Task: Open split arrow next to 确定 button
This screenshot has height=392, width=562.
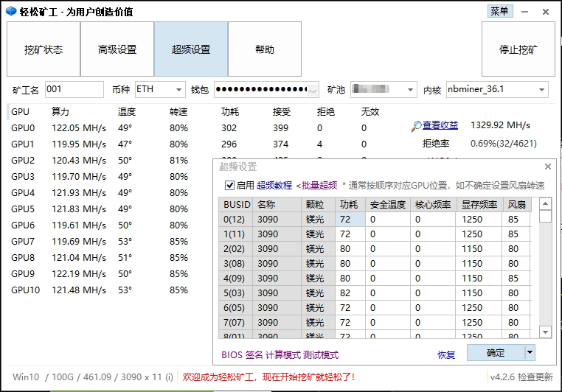Action: pyautogui.click(x=530, y=352)
